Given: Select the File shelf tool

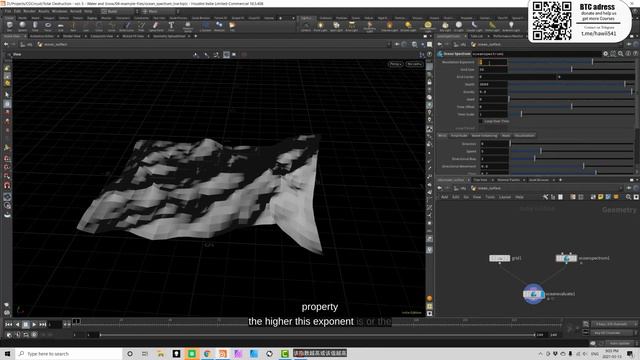Looking at the screenshot, I should 232,26.
